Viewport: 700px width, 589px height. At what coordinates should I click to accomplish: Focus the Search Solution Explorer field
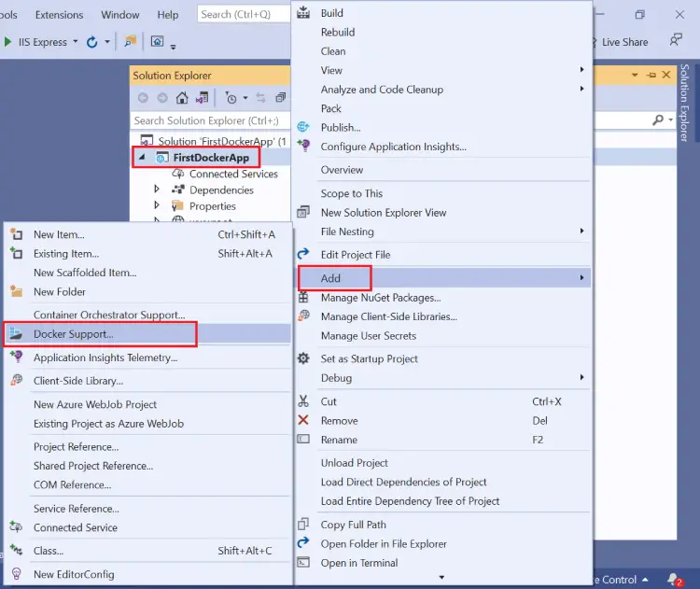pyautogui.click(x=211, y=120)
